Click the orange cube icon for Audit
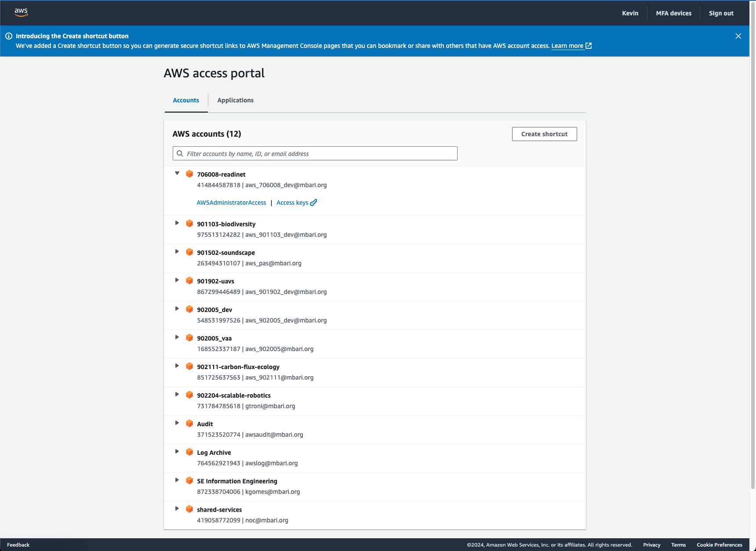This screenshot has width=756, height=551. point(189,423)
